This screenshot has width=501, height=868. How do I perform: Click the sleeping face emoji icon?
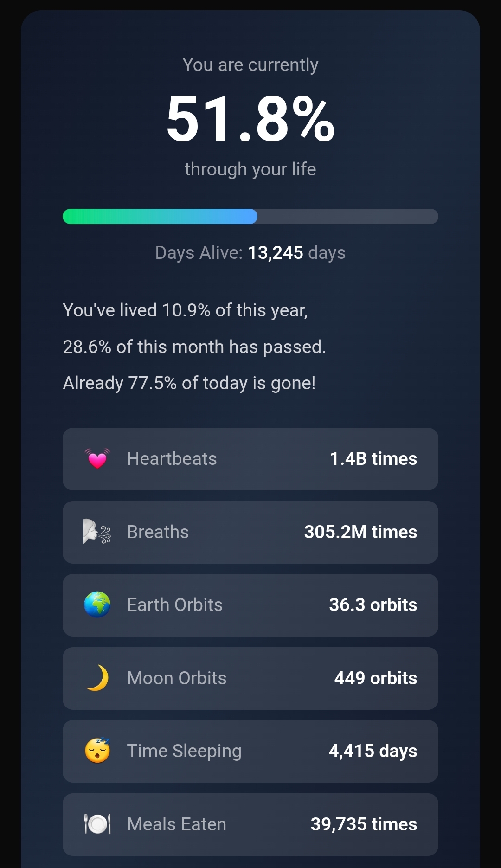click(97, 751)
